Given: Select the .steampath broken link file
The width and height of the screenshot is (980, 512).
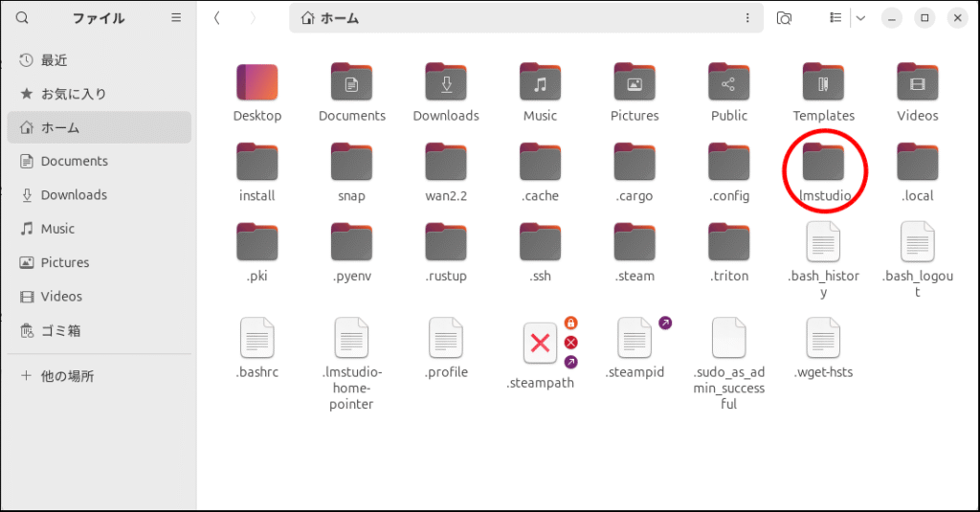Looking at the screenshot, I should click(540, 345).
